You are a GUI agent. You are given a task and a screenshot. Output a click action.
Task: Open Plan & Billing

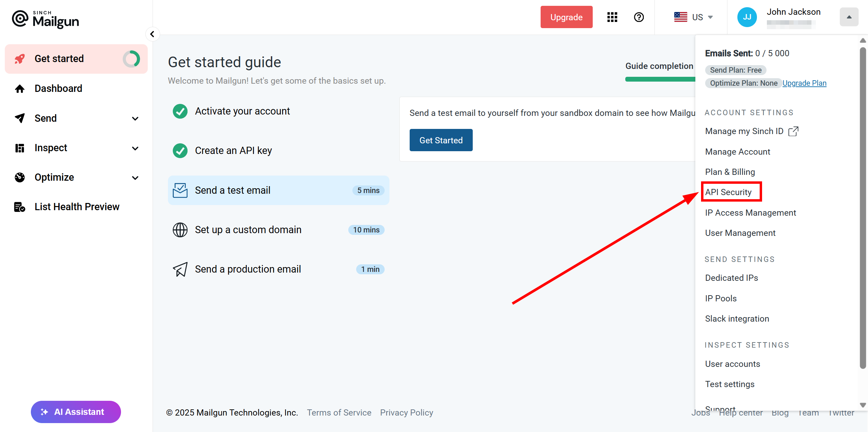pos(730,172)
